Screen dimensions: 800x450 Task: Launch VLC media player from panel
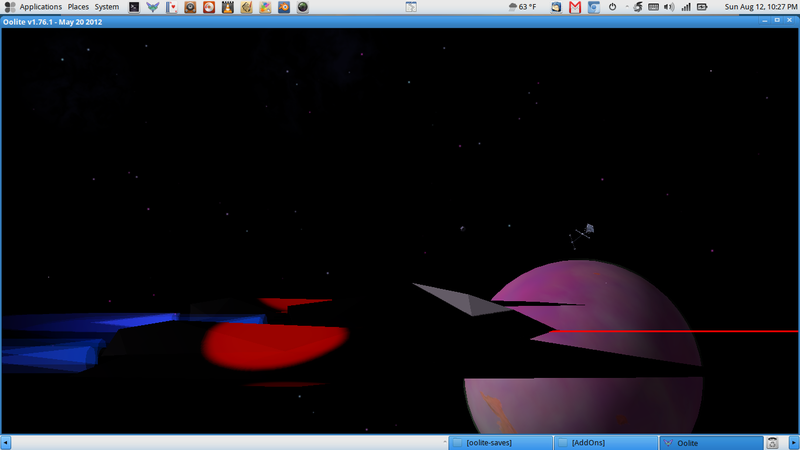227,7
